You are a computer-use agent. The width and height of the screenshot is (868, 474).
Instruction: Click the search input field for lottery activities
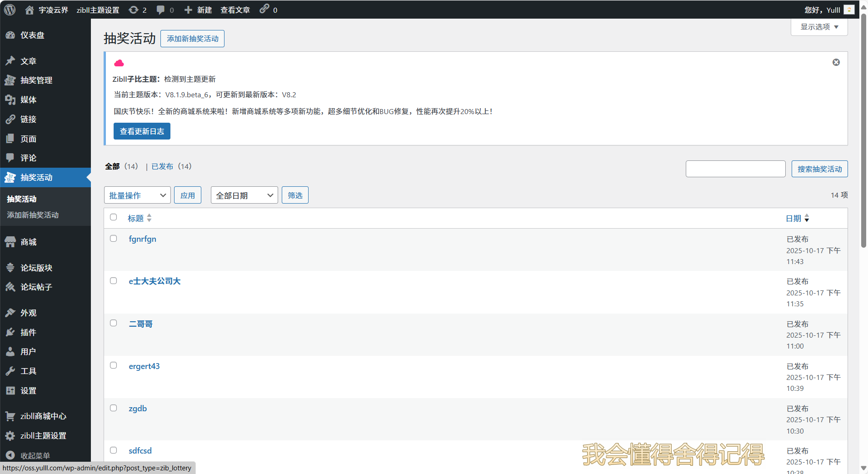tap(735, 169)
